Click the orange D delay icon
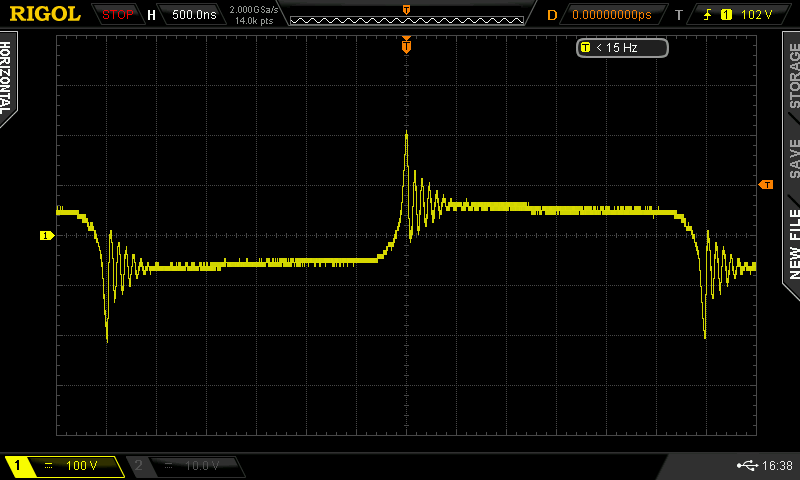The width and height of the screenshot is (800, 480). coord(552,15)
